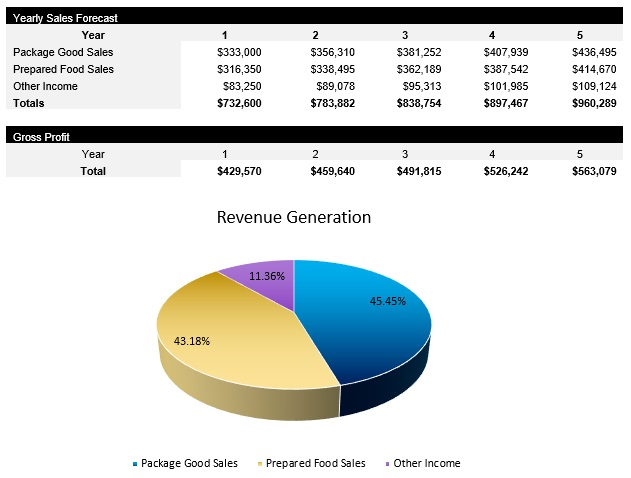Click the Gross Profit value $563,079
631x478 pixels.
point(594,171)
